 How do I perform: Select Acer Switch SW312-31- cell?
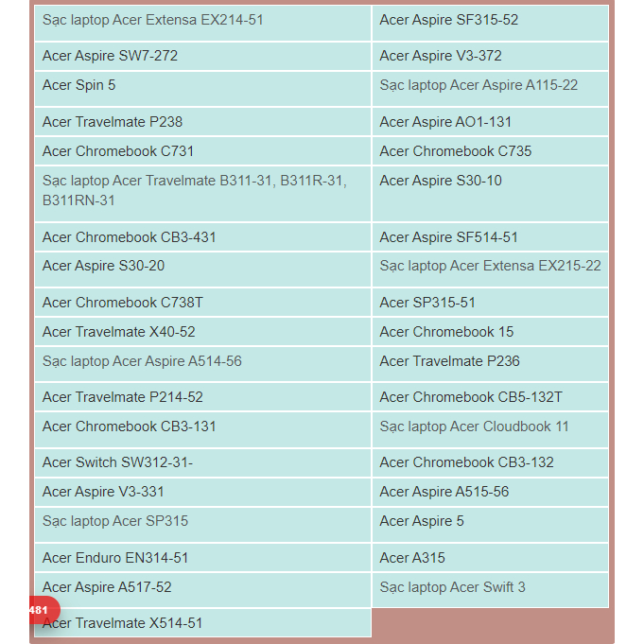pos(117,462)
